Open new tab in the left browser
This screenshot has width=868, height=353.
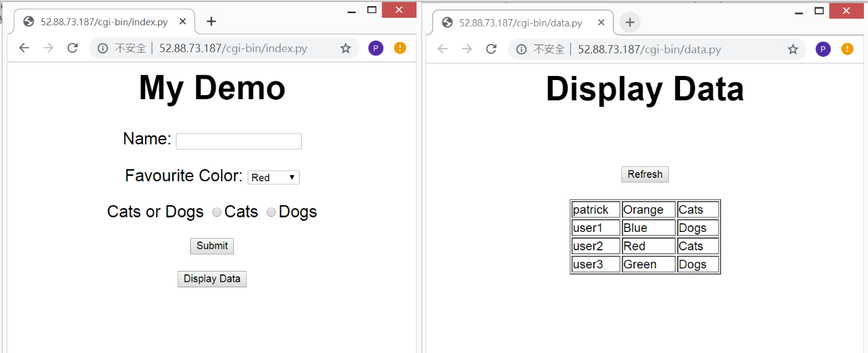tap(211, 21)
